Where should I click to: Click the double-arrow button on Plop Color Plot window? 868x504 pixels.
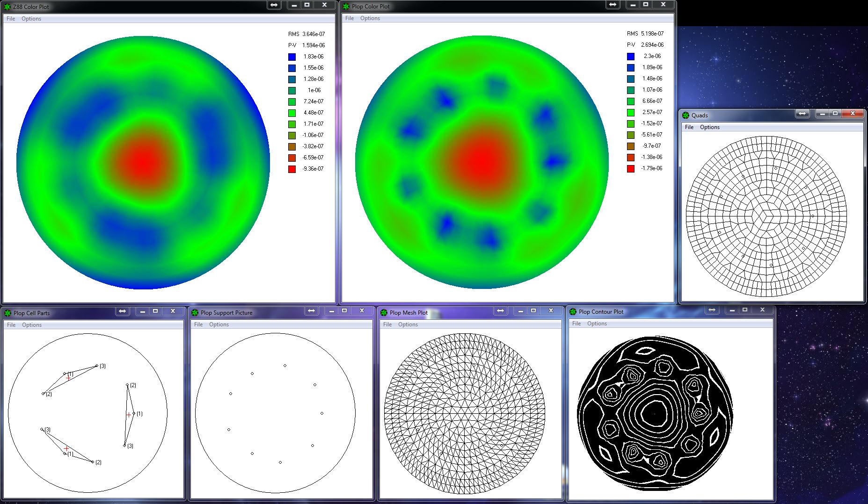point(613,5)
